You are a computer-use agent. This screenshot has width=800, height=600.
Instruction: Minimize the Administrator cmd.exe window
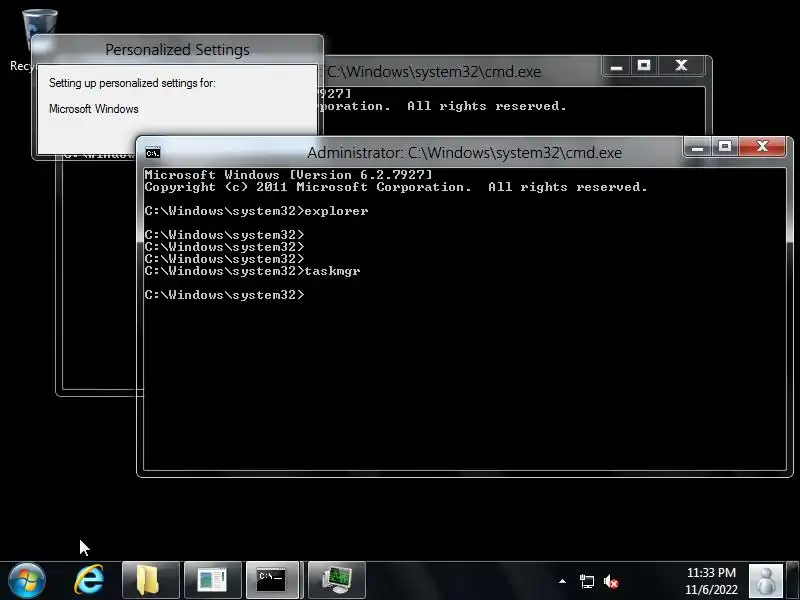click(697, 147)
